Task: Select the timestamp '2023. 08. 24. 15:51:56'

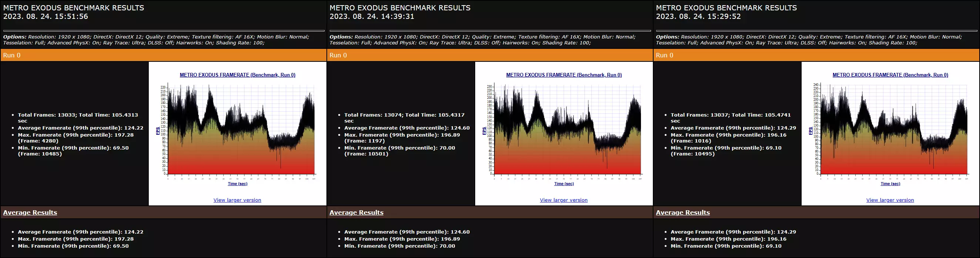Action: [x=46, y=16]
